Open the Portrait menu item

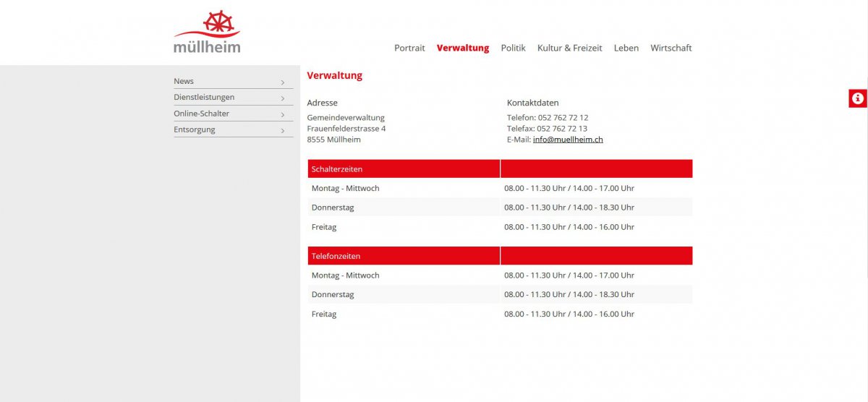click(x=409, y=48)
